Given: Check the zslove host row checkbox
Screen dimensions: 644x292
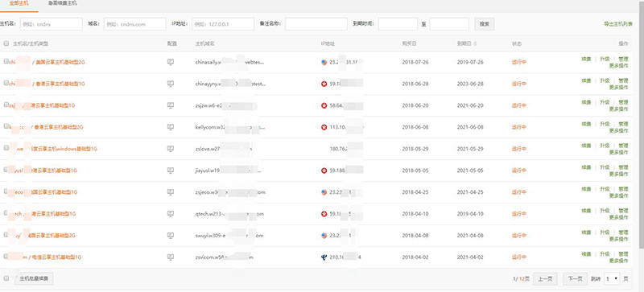Looking at the screenshot, I should [x=6, y=148].
